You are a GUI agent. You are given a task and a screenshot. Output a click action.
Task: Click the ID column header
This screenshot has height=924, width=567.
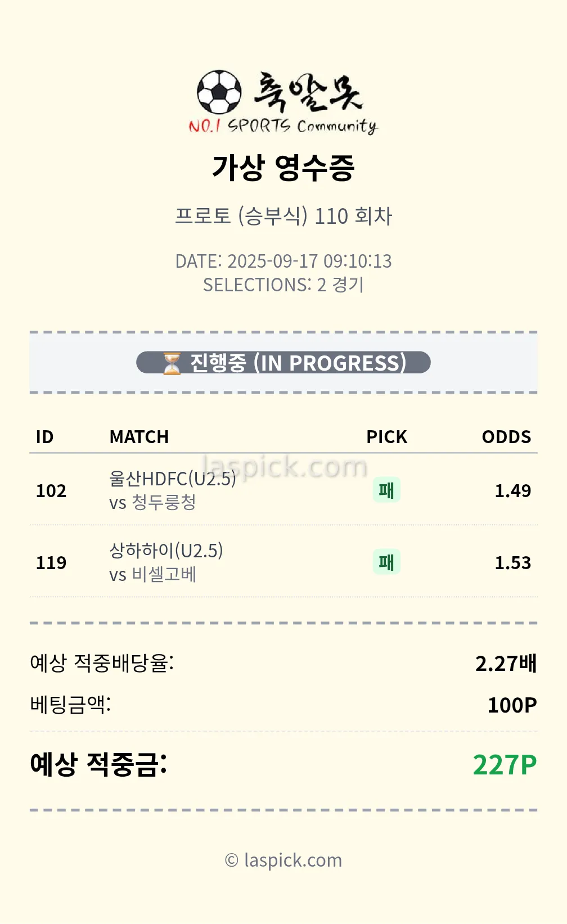pos(44,437)
